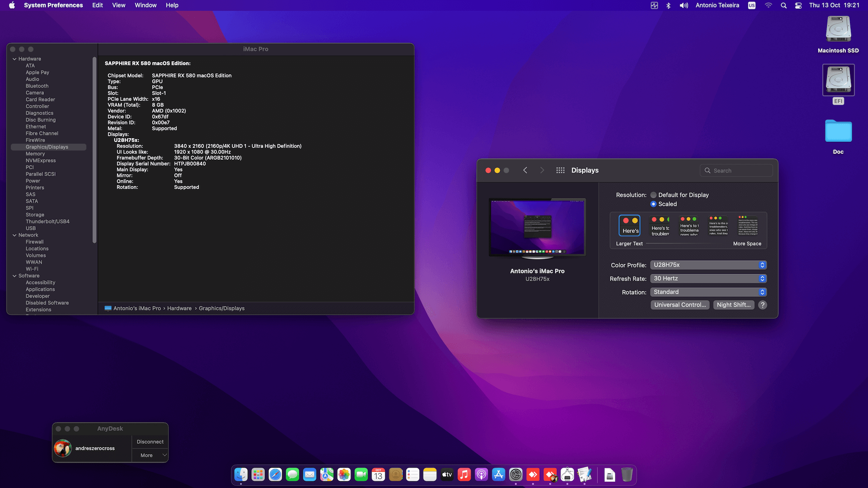Viewport: 868px width, 488px height.
Task: Open Messages app in the Dock
Action: click(x=292, y=474)
